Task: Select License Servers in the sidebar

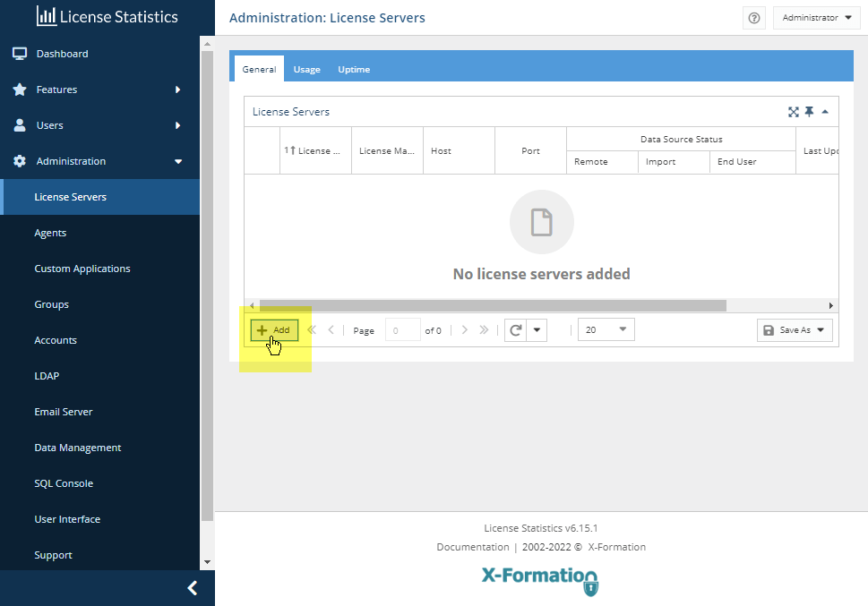Action: pyautogui.click(x=99, y=197)
